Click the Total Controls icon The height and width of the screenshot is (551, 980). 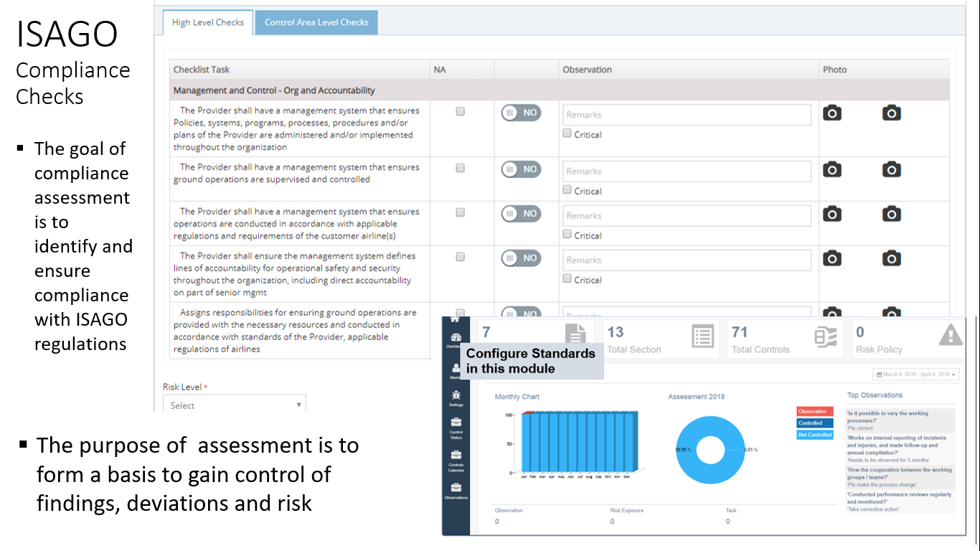pyautogui.click(x=826, y=337)
